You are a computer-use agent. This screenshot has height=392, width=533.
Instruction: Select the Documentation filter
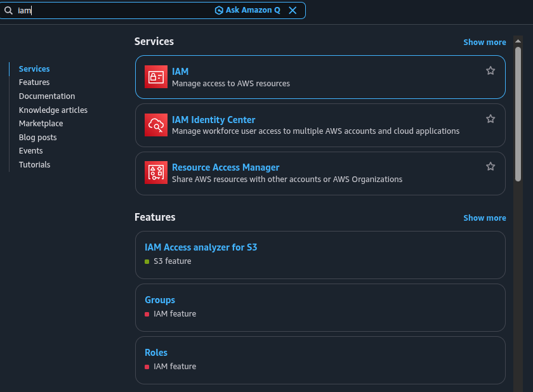[x=47, y=96]
